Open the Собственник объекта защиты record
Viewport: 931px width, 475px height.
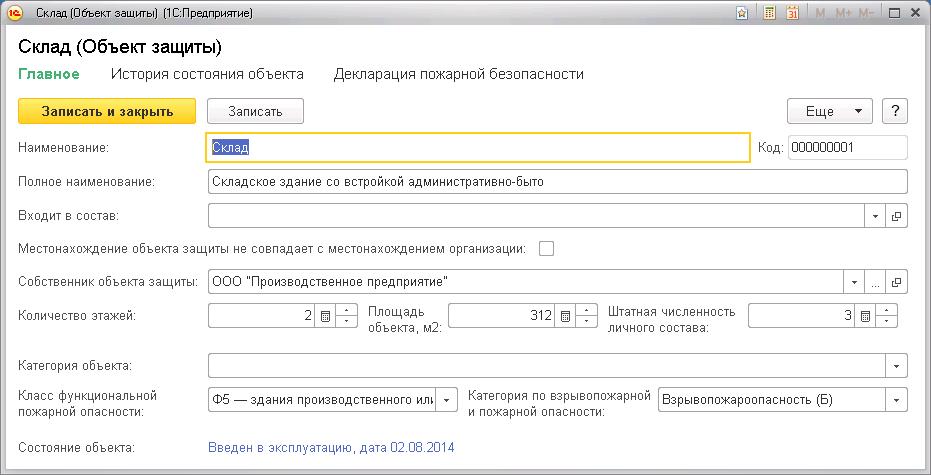pos(896,282)
